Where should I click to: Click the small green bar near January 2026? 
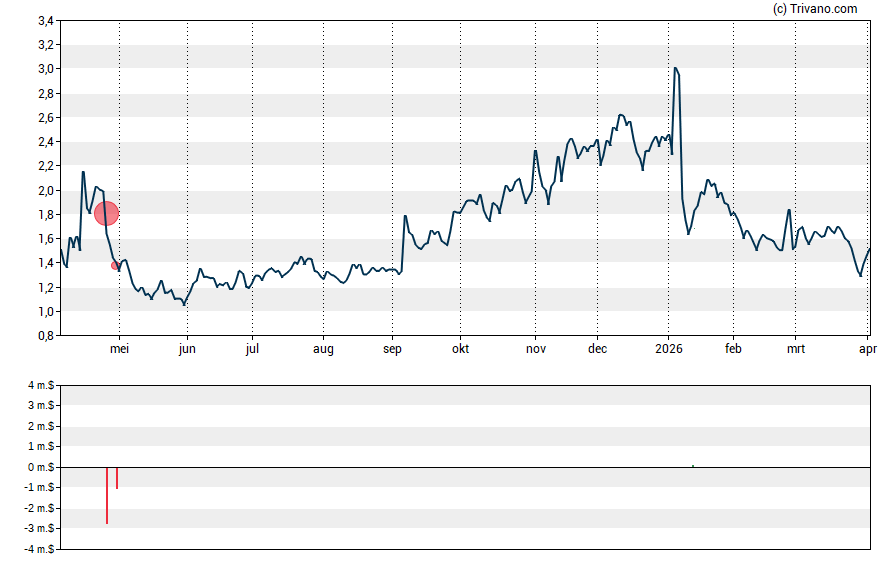(693, 466)
